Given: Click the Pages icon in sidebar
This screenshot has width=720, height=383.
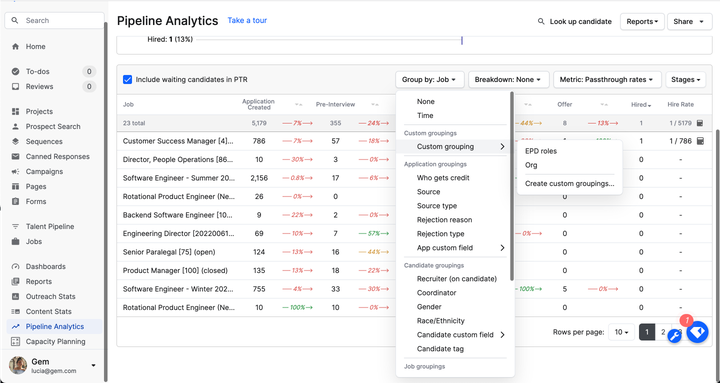Looking at the screenshot, I should (x=16, y=186).
